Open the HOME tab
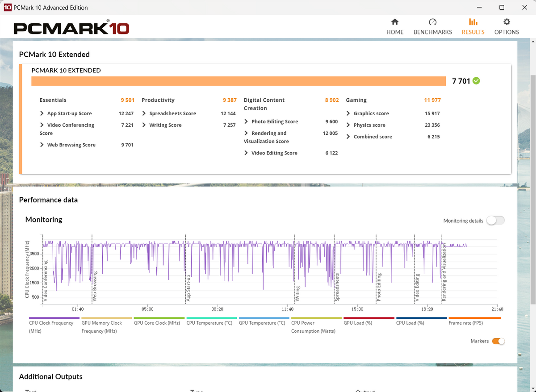The width and height of the screenshot is (536, 392). click(395, 27)
